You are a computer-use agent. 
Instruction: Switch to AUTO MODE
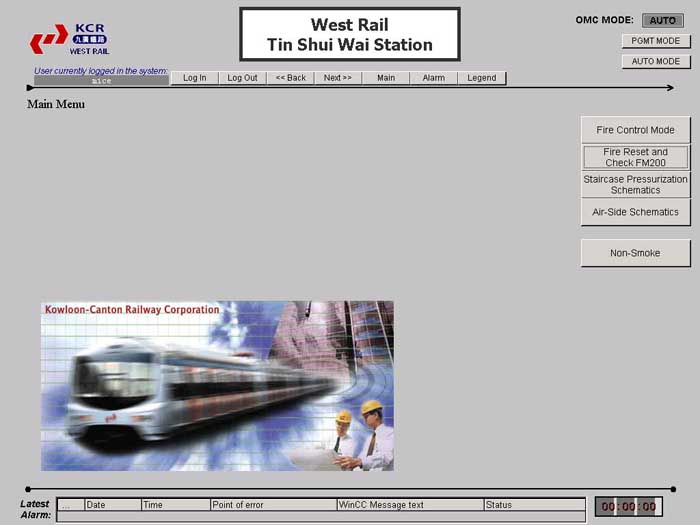click(656, 62)
